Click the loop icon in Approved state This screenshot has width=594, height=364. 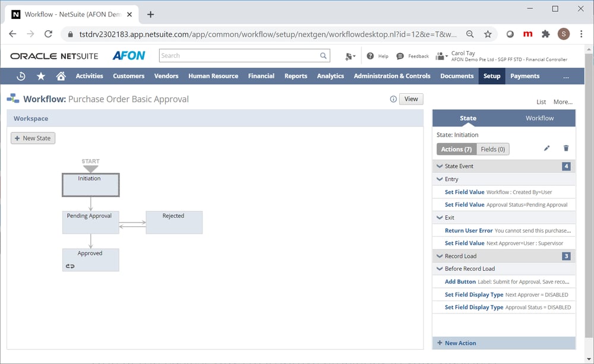(x=70, y=266)
